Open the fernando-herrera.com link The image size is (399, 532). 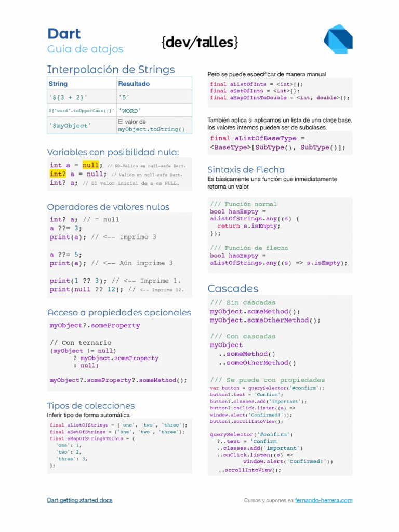pos(323,500)
